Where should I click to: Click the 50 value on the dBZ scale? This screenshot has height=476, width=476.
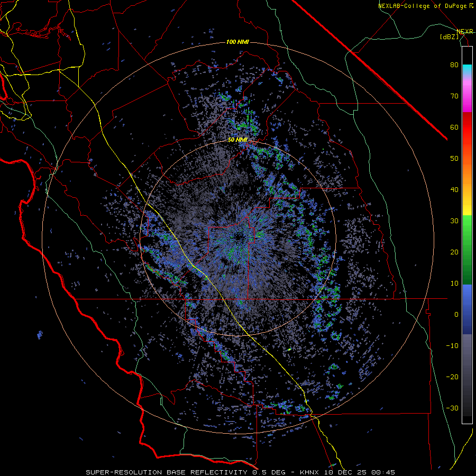point(454,159)
